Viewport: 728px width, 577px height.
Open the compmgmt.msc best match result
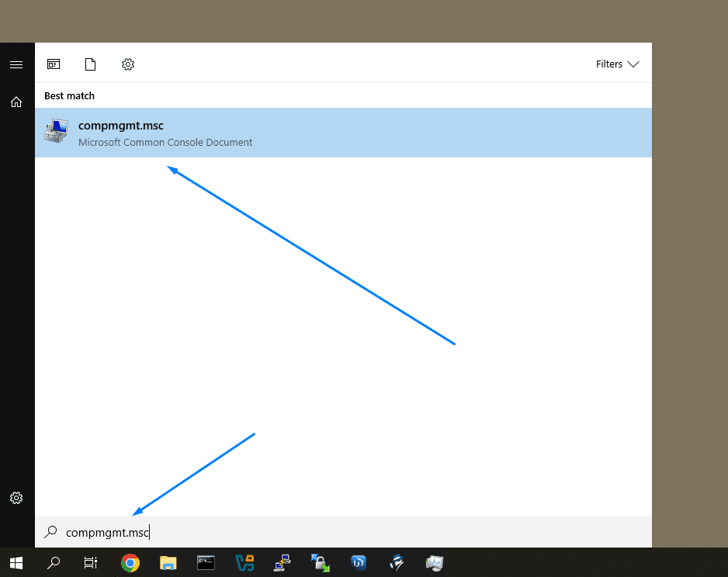pyautogui.click(x=343, y=133)
